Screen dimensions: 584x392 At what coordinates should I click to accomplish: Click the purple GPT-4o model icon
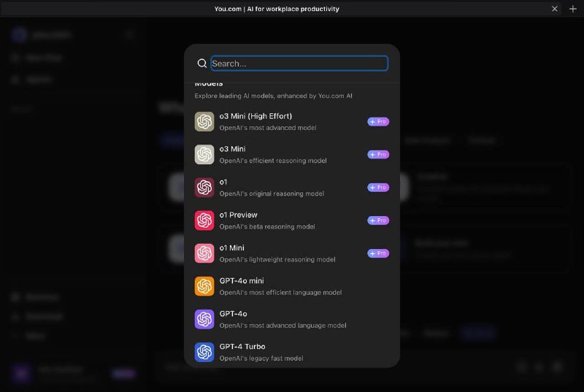click(204, 319)
